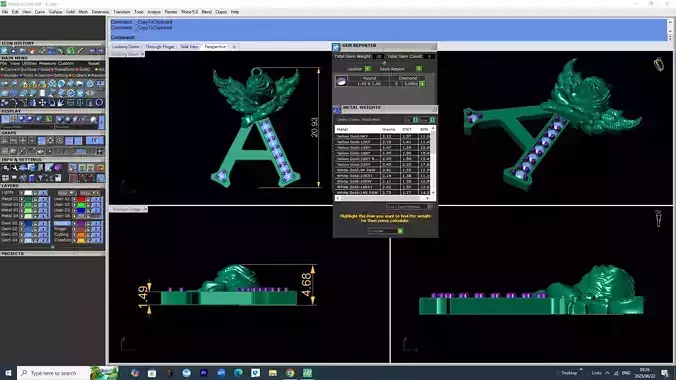Open the Surface menu in the menu bar

point(55,12)
